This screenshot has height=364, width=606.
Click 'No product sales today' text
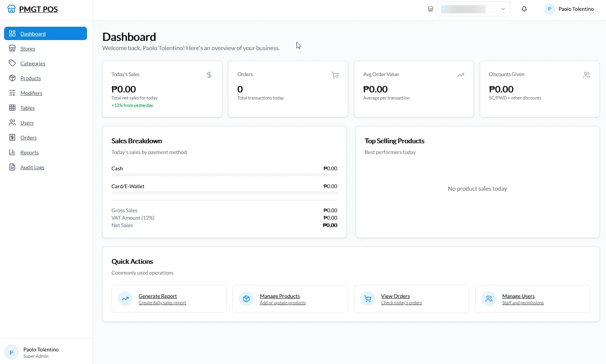point(477,189)
